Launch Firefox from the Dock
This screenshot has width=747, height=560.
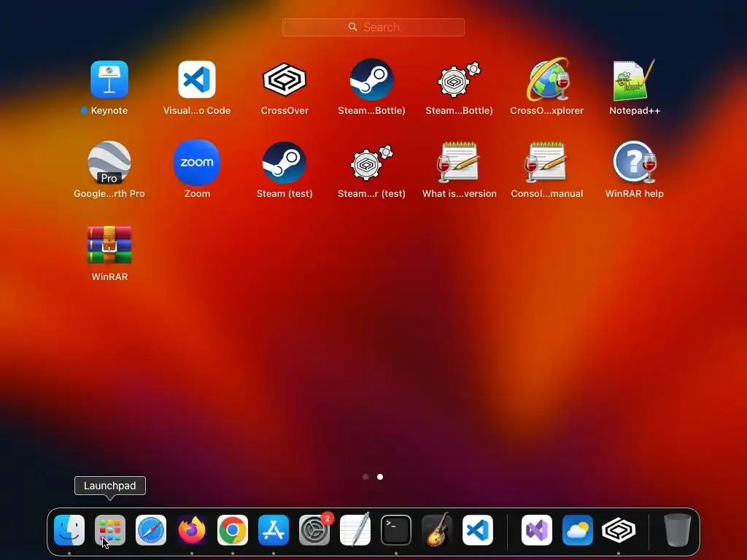click(x=192, y=530)
